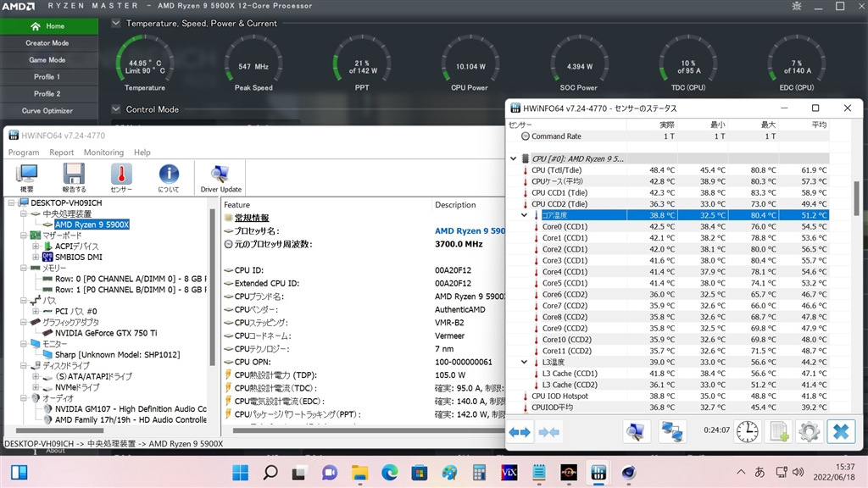Click the log file add icon in sensor toolbar
This screenshot has width=868, height=488.
(779, 431)
